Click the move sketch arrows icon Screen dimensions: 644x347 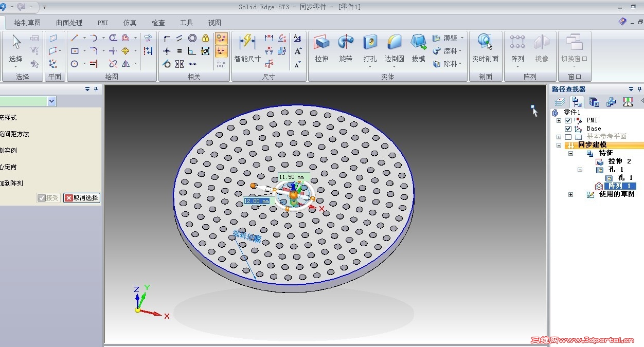[x=126, y=51]
